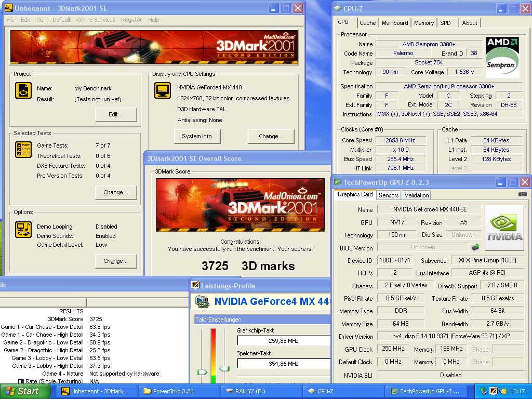Click the monitor icon in Display and CPU Settings
This screenshot has height=399, width=532.
click(163, 90)
